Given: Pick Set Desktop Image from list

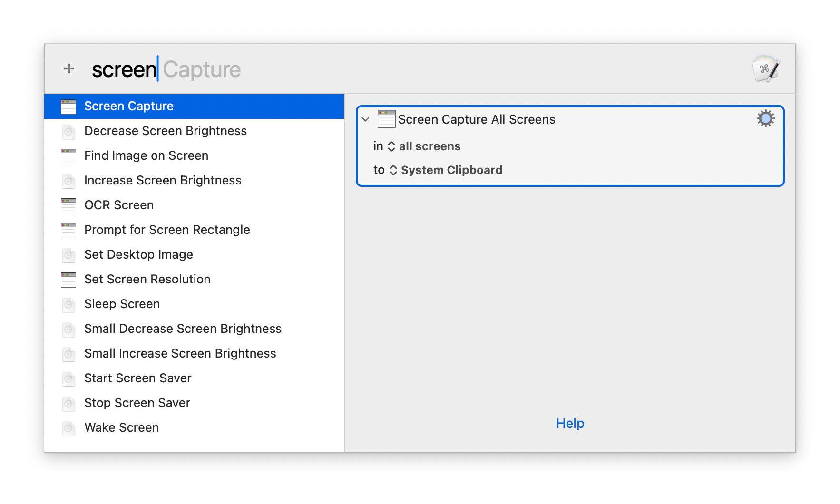Looking at the screenshot, I should click(138, 255).
